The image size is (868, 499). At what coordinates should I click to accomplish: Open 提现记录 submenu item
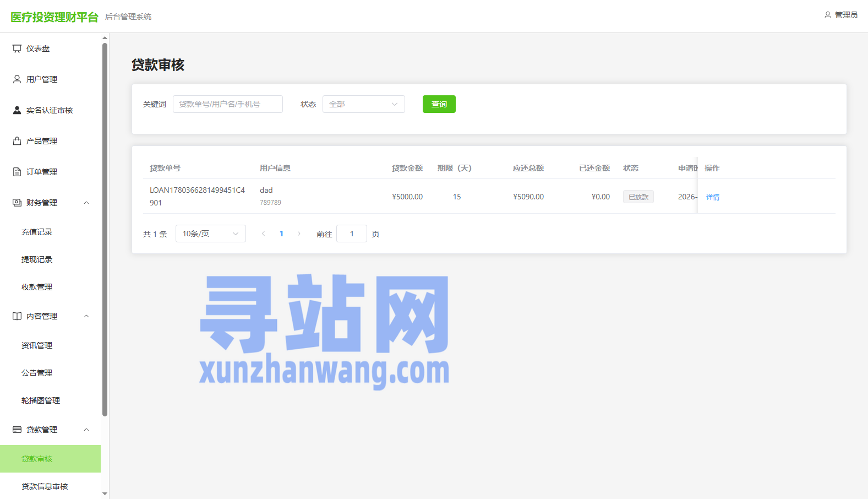(51, 259)
